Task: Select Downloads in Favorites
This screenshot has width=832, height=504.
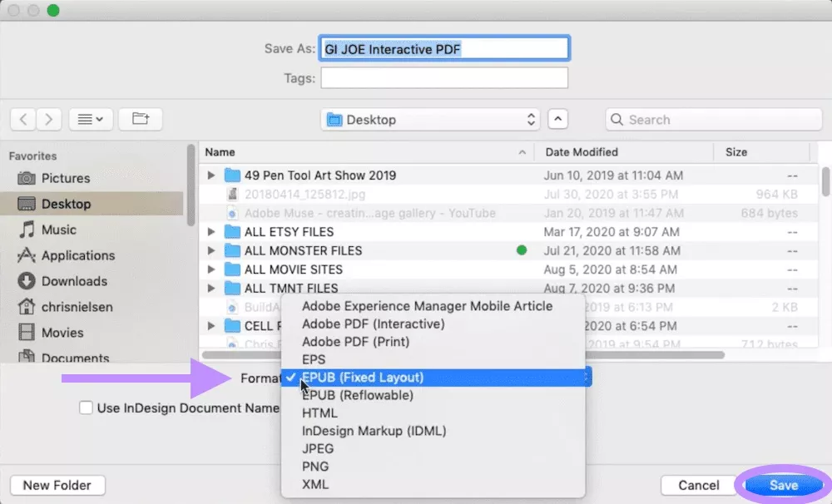Action: click(74, 281)
